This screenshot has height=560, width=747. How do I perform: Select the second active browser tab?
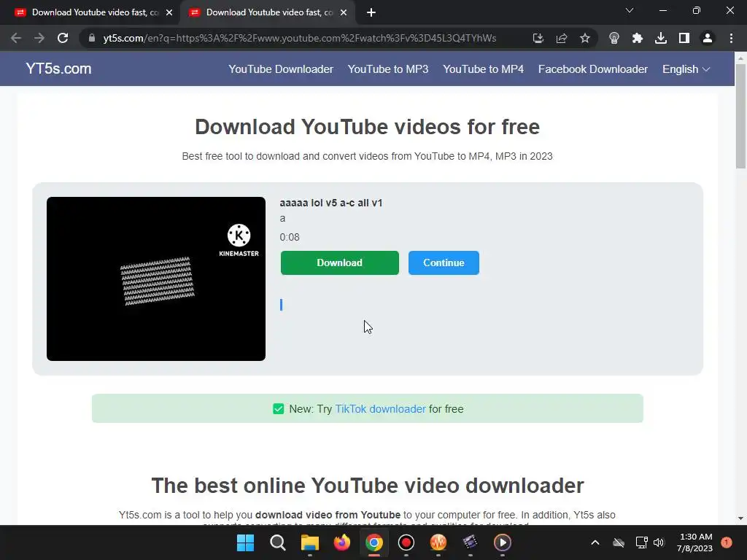point(267,12)
